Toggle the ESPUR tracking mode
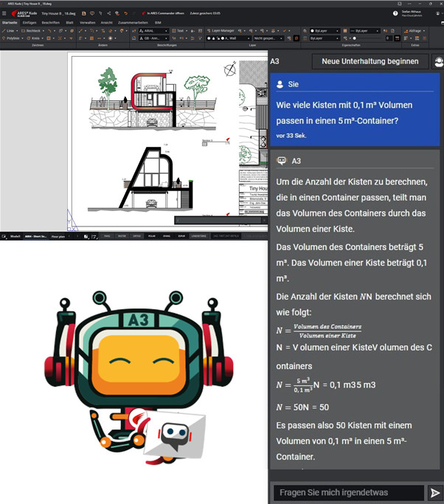The image size is (444, 504). 181,236
